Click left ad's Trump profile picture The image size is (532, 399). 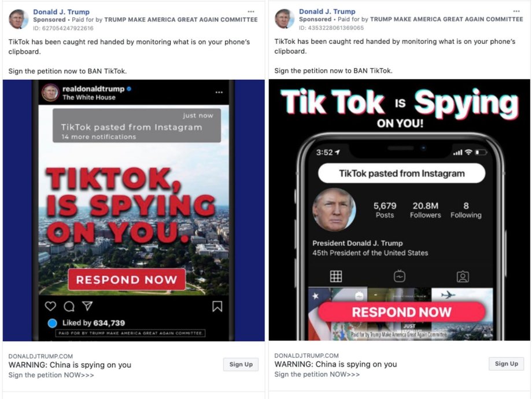point(18,19)
